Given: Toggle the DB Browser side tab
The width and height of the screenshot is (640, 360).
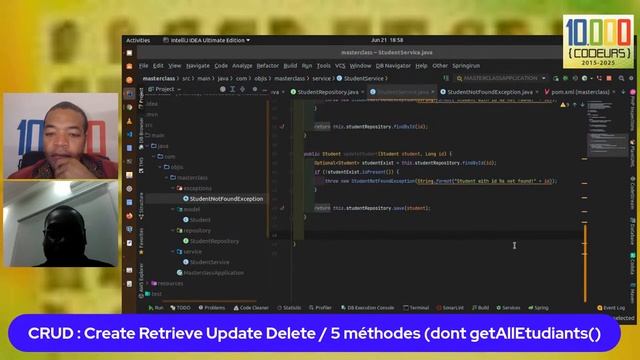Looking at the screenshot, I should (141, 133).
